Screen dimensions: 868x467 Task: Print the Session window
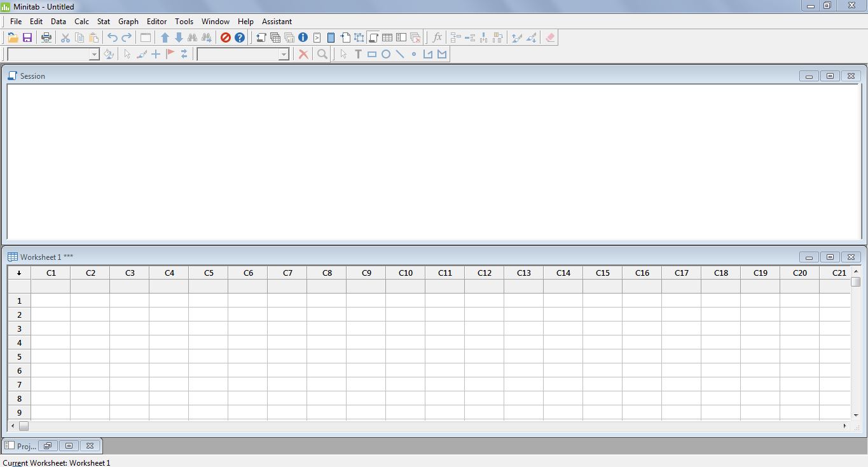[46, 37]
